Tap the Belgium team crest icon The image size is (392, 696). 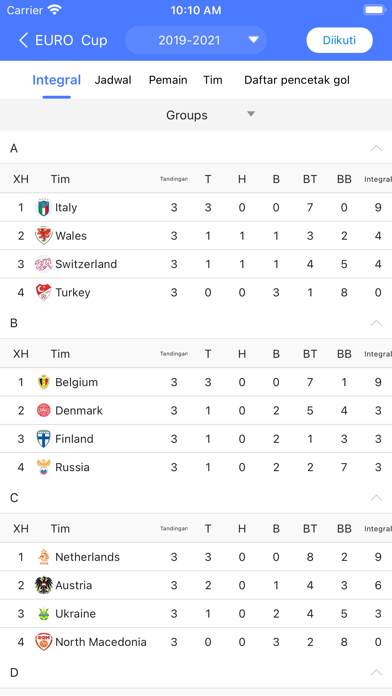[44, 382]
